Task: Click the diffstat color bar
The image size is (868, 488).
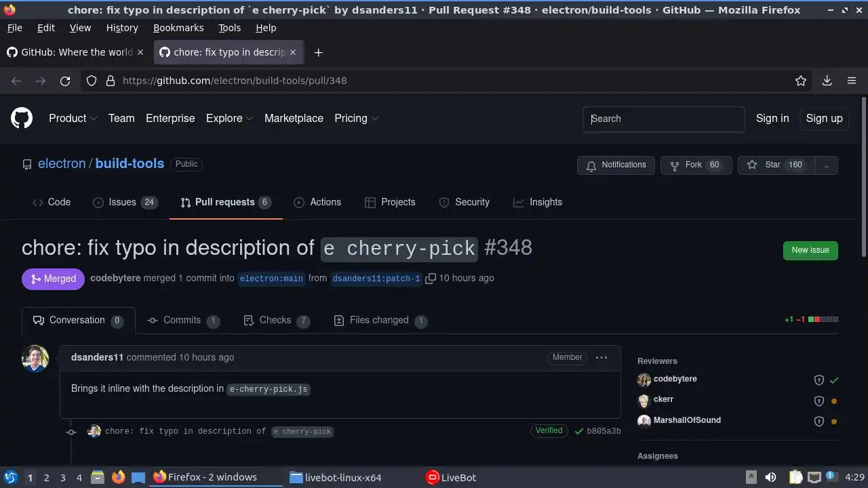Action: pos(823,319)
